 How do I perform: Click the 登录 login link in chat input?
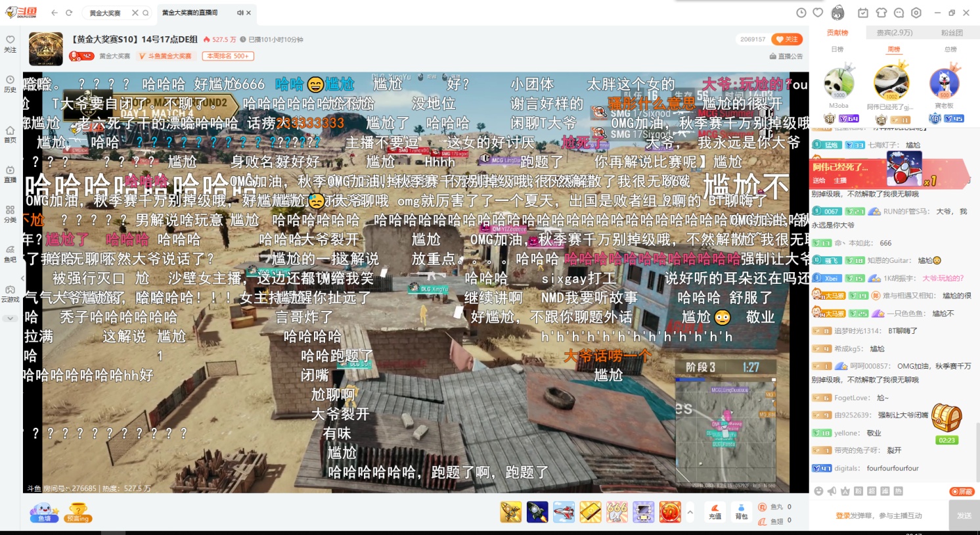(843, 516)
